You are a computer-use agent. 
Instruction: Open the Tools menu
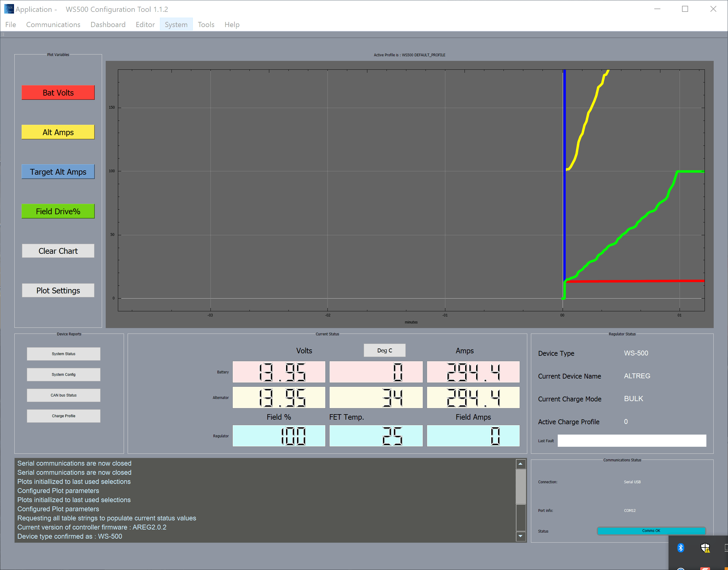206,25
